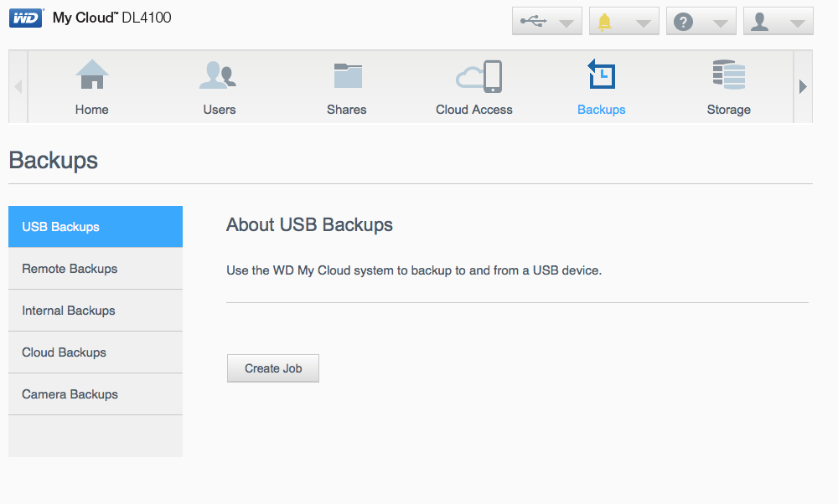838x504 pixels.
Task: Click the Users people icon
Action: coord(218,75)
